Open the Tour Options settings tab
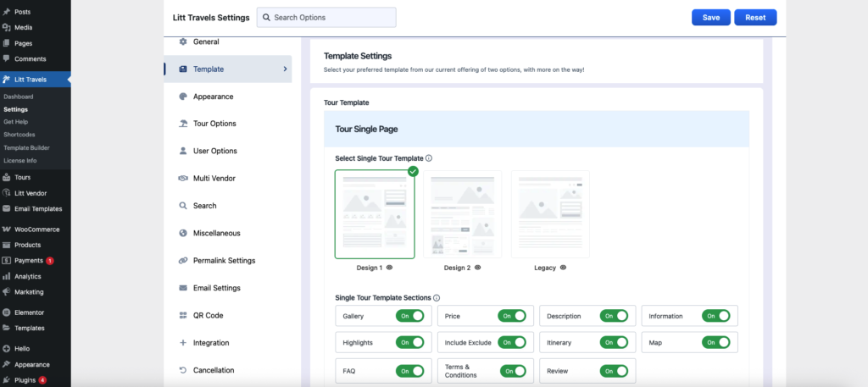This screenshot has width=868, height=387. pos(214,124)
